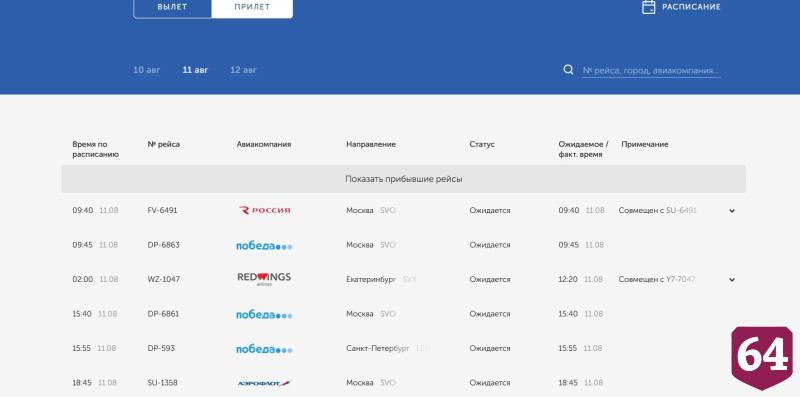Click flight number SU-1358
The height and width of the screenshot is (397, 800).
coord(162,383)
